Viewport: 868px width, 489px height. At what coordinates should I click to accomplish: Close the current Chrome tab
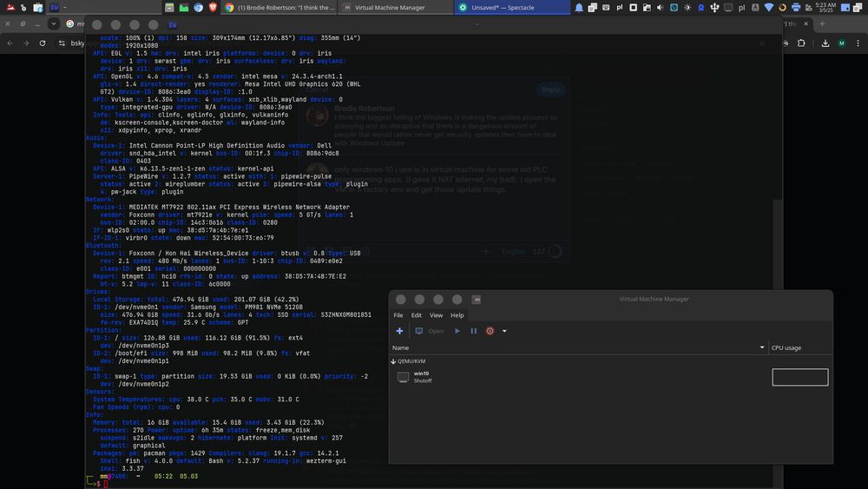point(806,23)
